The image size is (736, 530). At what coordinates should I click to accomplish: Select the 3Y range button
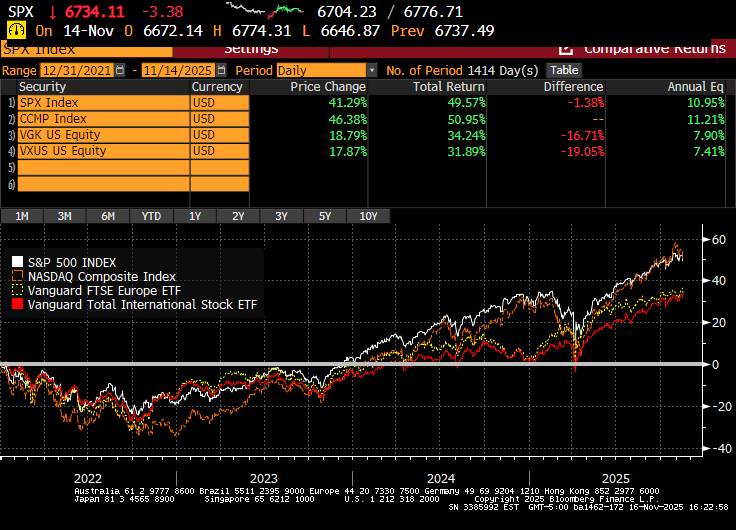click(281, 216)
